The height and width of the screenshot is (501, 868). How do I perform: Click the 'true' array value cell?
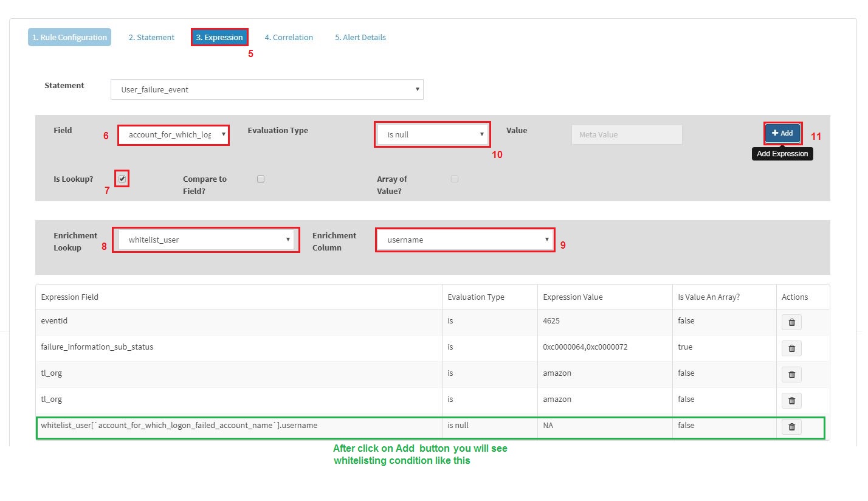pyautogui.click(x=725, y=348)
